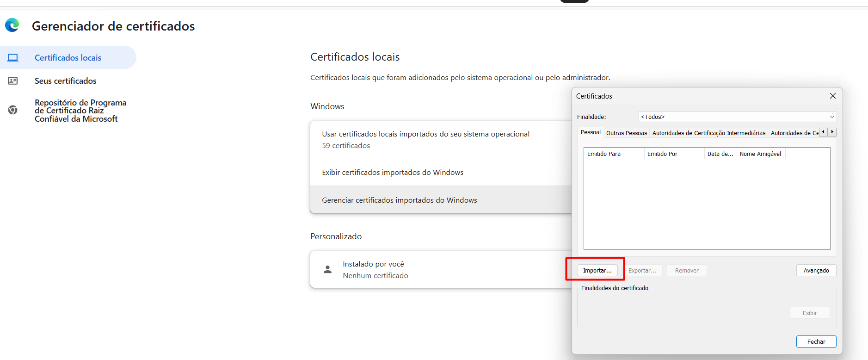This screenshot has height=360, width=868.
Task: Click the right tab scroll arrow
Action: tap(832, 132)
